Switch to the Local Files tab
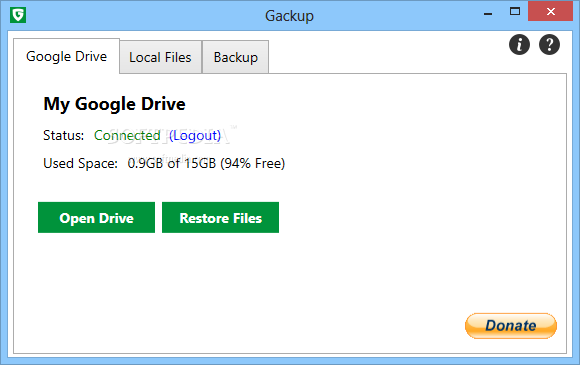Screen dimensions: 580x365 (x=161, y=57)
